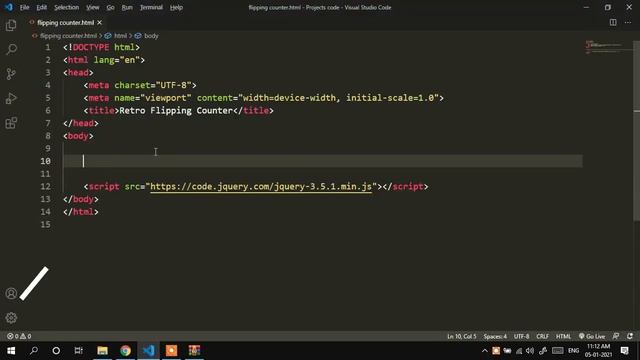
Task: Change language mode HTML
Action: click(563, 336)
